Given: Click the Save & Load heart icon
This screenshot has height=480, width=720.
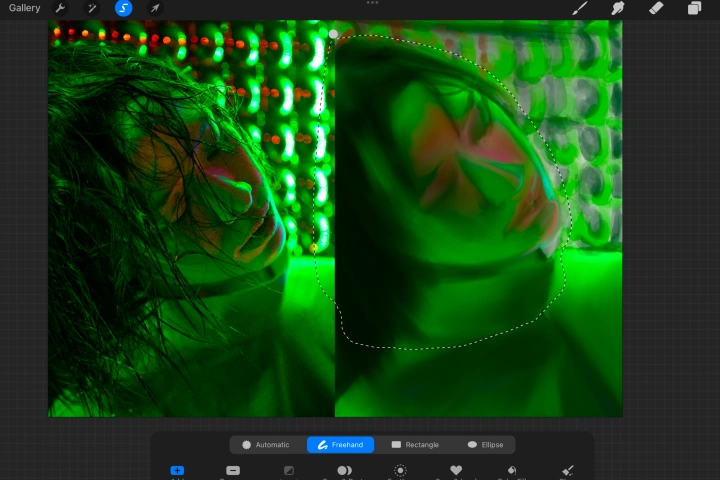Looking at the screenshot, I should (456, 470).
